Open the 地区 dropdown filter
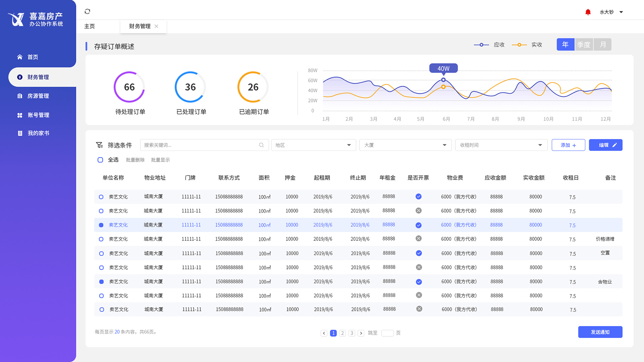This screenshot has height=362, width=644. click(314, 145)
